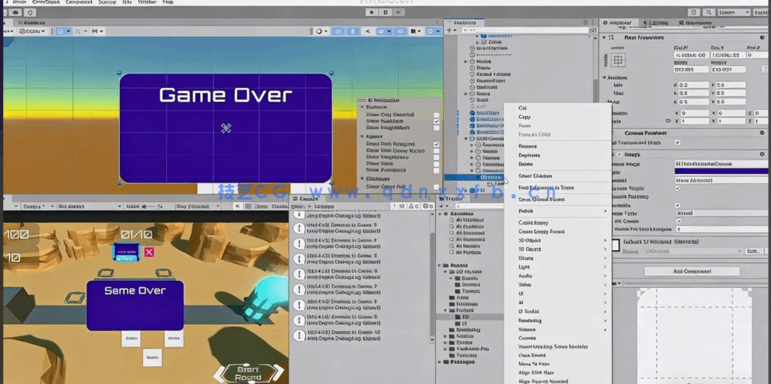
Task: Toggle the scene audio icon in Scene toolbar
Action: [x=367, y=31]
